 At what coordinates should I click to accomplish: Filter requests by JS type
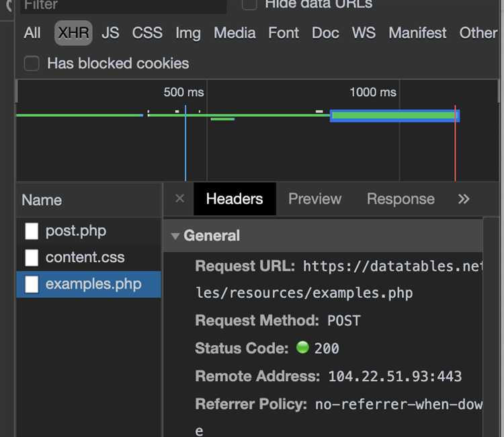tap(110, 33)
